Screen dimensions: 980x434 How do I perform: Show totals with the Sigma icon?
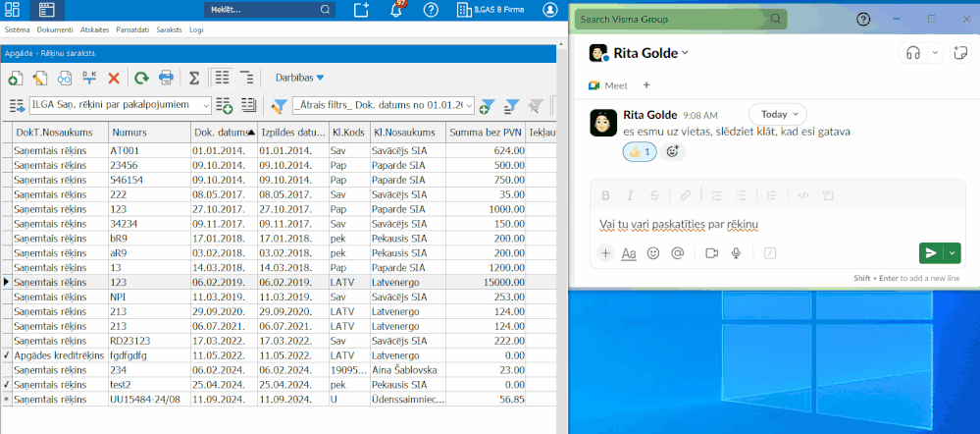[194, 78]
